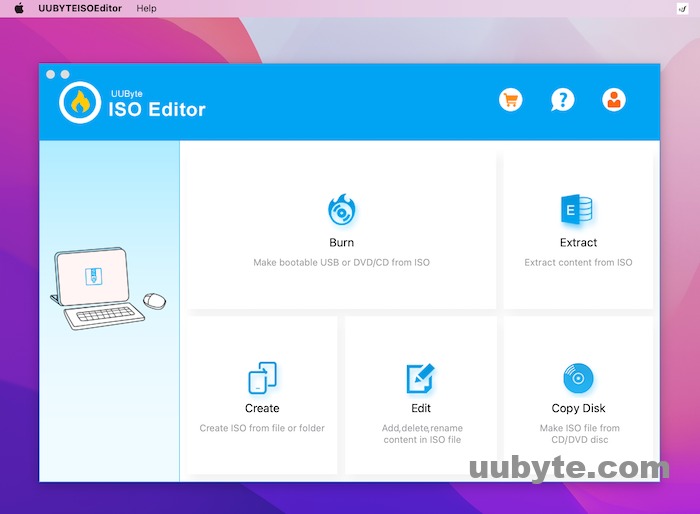This screenshot has height=514, width=700.
Task: Open the question mark help icon
Action: click(x=562, y=100)
